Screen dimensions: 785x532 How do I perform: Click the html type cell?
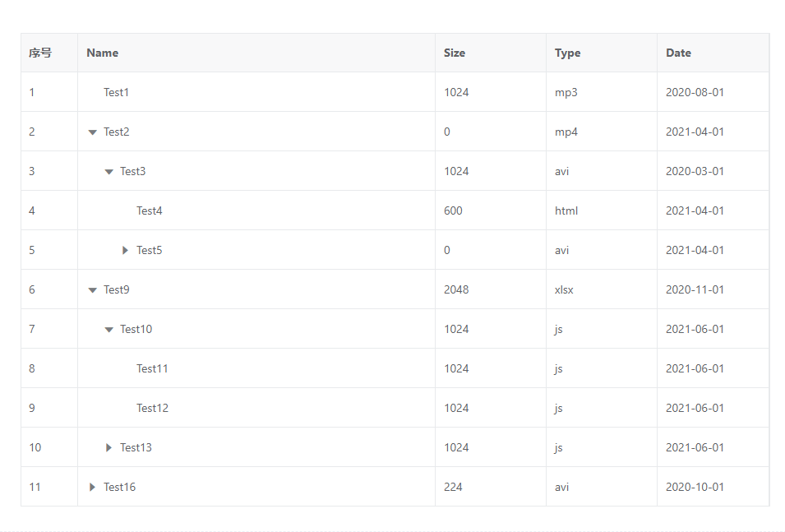click(x=566, y=210)
